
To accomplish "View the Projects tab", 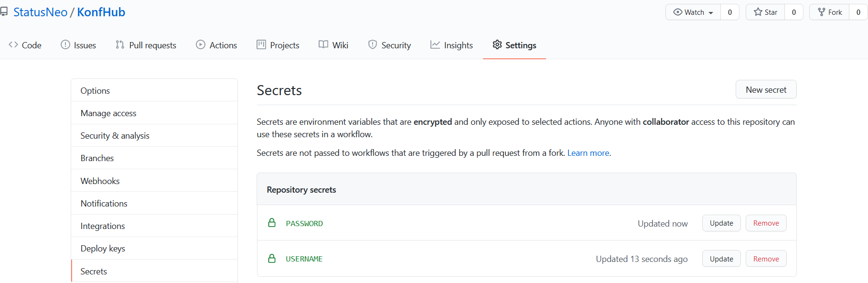I will click(x=278, y=45).
